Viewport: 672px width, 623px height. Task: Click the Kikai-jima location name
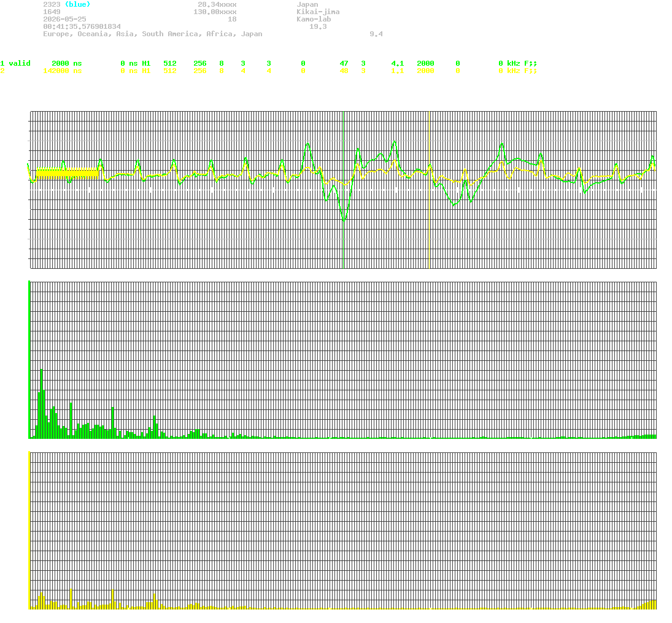318,12
